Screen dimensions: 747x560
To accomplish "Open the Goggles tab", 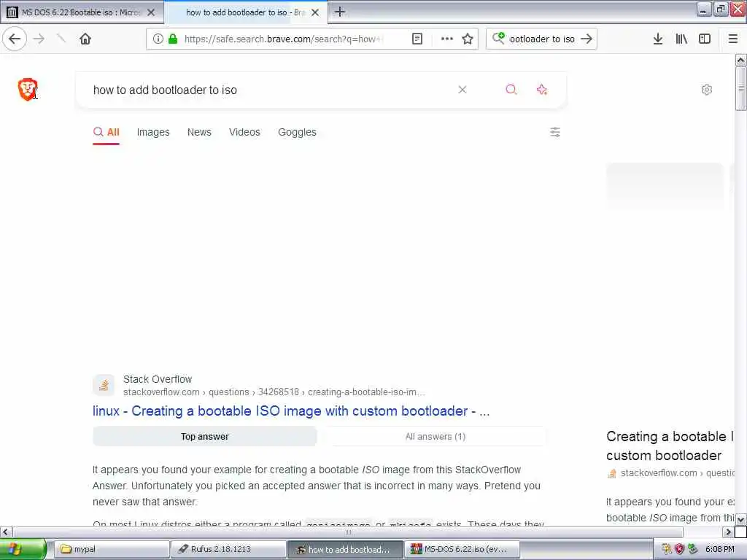I will (297, 133).
